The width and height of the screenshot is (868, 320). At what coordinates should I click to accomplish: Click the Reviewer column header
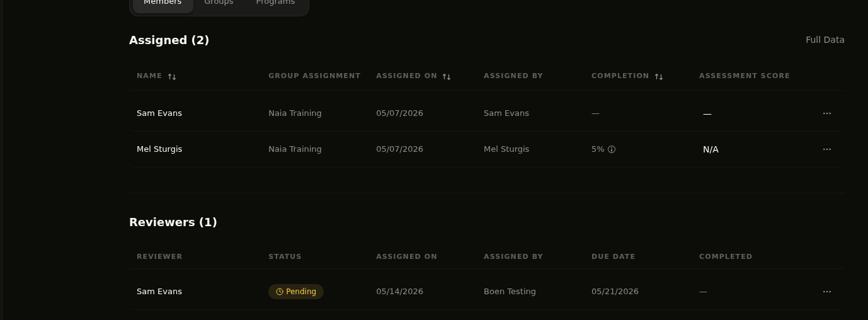click(159, 256)
